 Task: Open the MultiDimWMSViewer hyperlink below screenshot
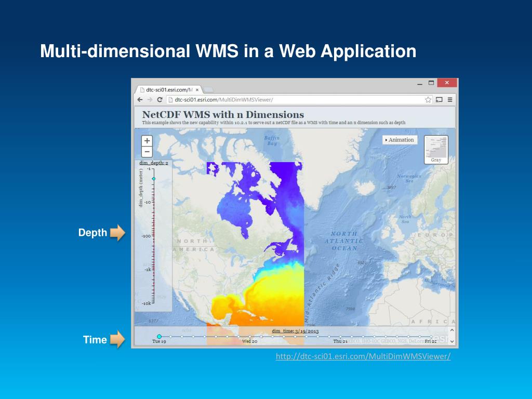363,356
